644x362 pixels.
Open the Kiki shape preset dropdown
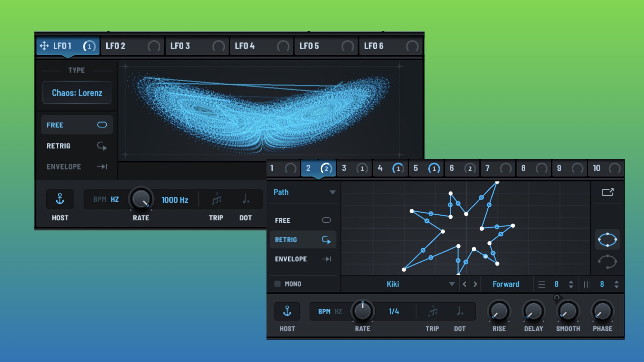(x=452, y=284)
